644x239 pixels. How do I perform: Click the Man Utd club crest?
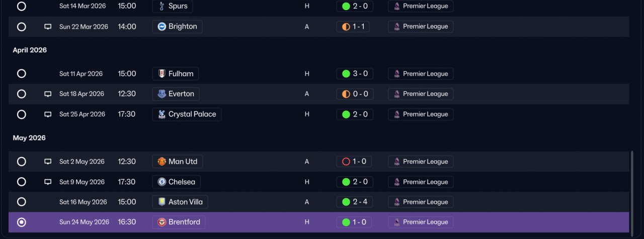click(x=162, y=162)
